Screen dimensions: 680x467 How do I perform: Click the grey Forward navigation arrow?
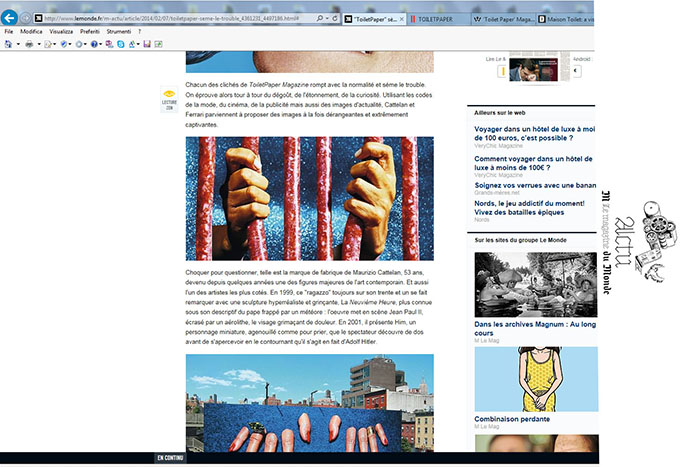pos(26,18)
